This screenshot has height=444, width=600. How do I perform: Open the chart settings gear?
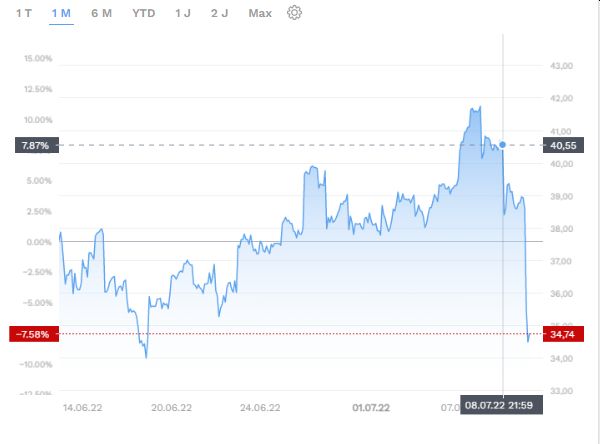pos(294,13)
